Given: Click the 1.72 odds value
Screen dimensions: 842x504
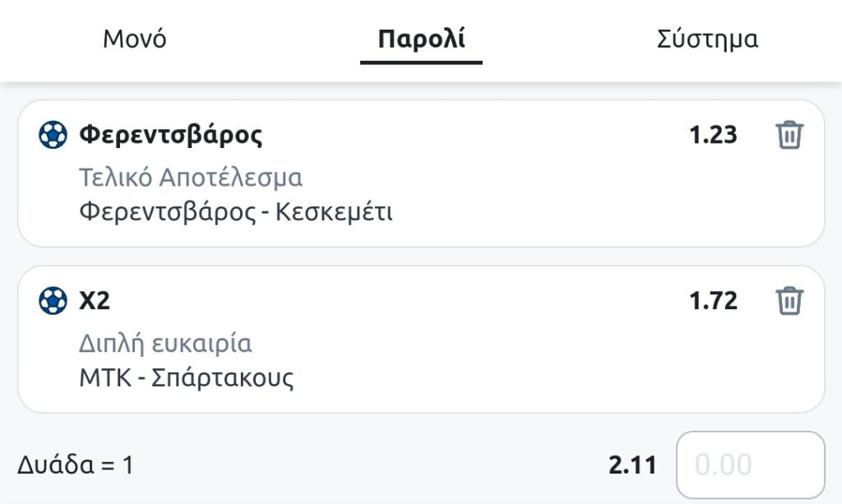Looking at the screenshot, I should (x=713, y=301).
